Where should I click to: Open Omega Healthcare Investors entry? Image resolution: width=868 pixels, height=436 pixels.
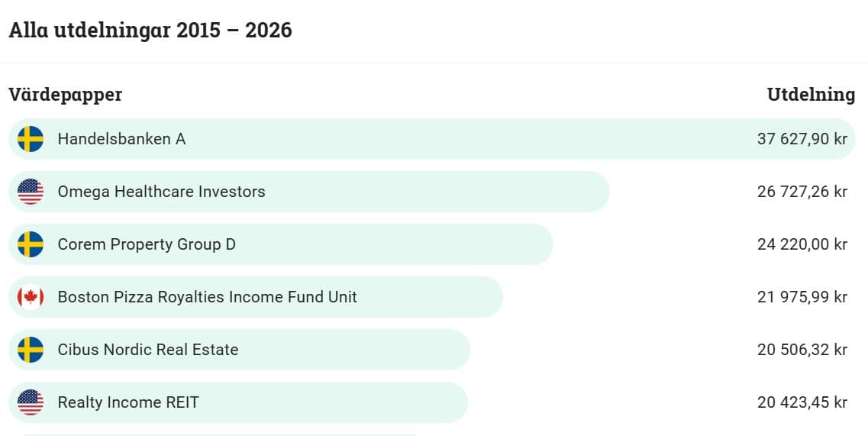pyautogui.click(x=161, y=192)
